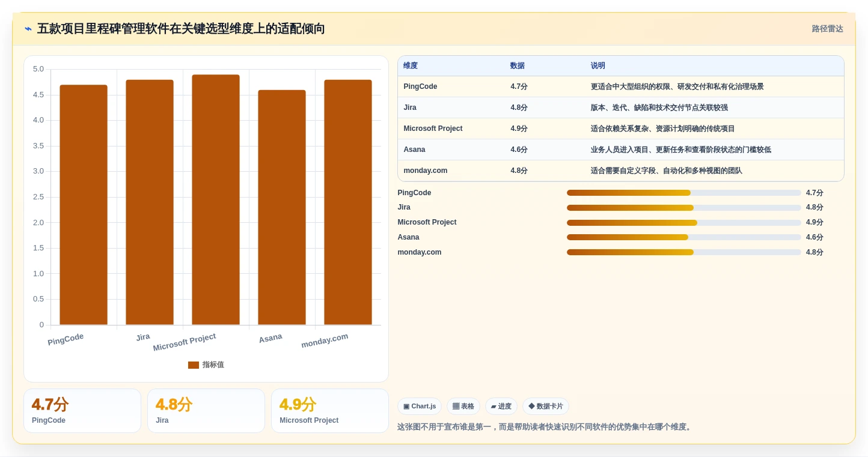Click the Jira x-axis label
868x457 pixels.
click(x=143, y=337)
